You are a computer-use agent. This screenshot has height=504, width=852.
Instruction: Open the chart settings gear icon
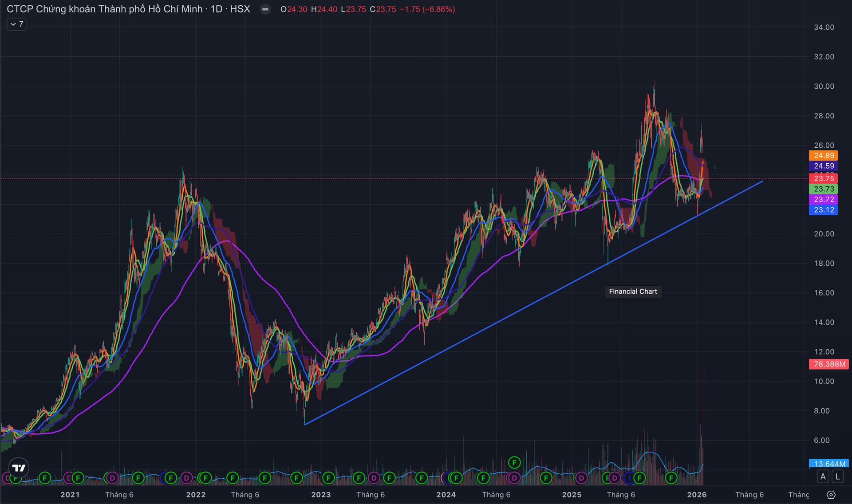click(x=831, y=495)
